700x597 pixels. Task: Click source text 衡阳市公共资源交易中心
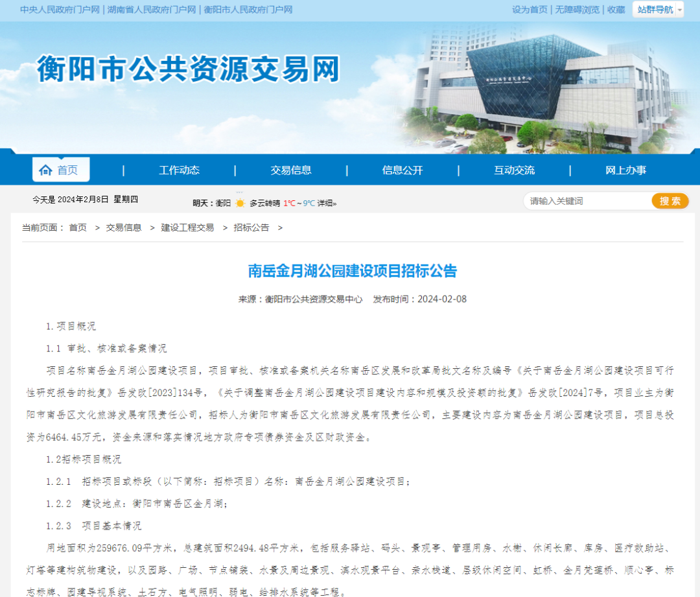[314, 299]
